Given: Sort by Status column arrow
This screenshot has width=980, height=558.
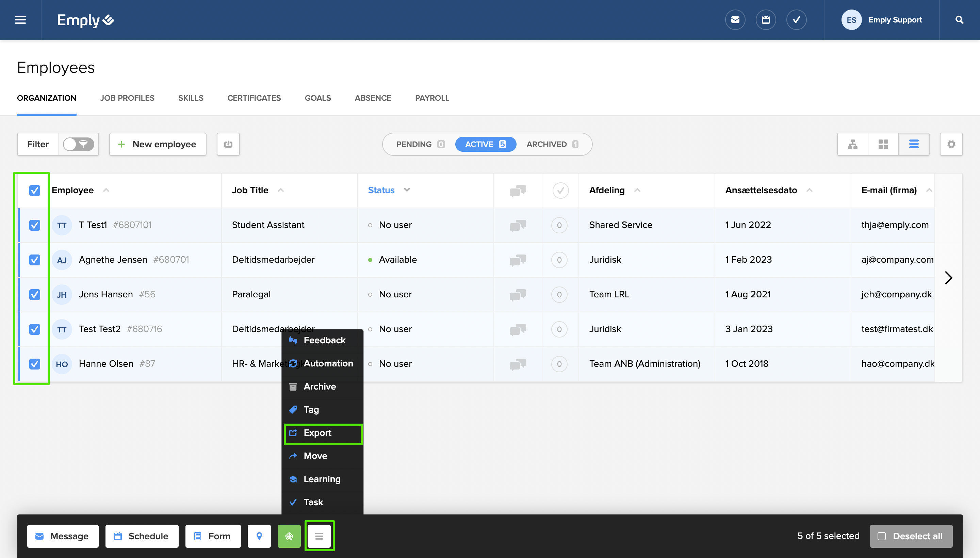Looking at the screenshot, I should (407, 190).
